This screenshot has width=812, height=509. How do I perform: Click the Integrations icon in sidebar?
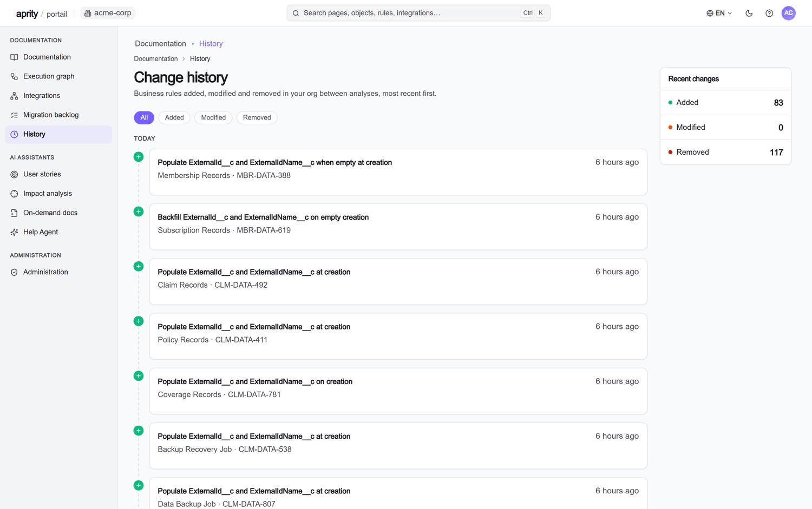14,96
